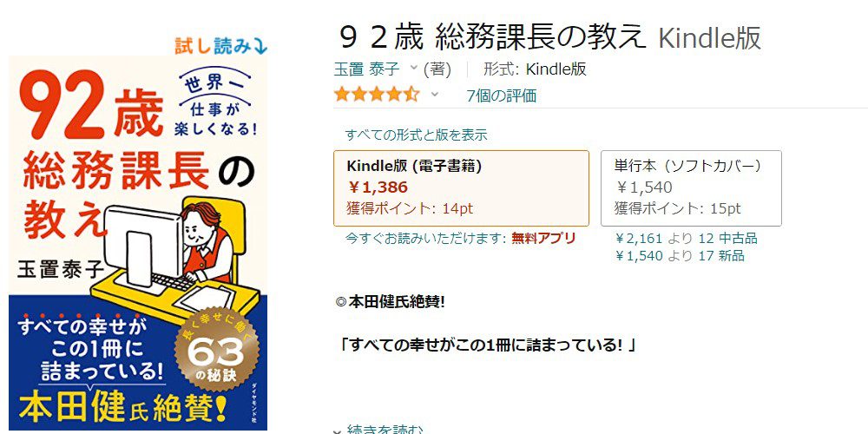
Task: Click the 続きを読む chevron icon
Action: coord(337,431)
